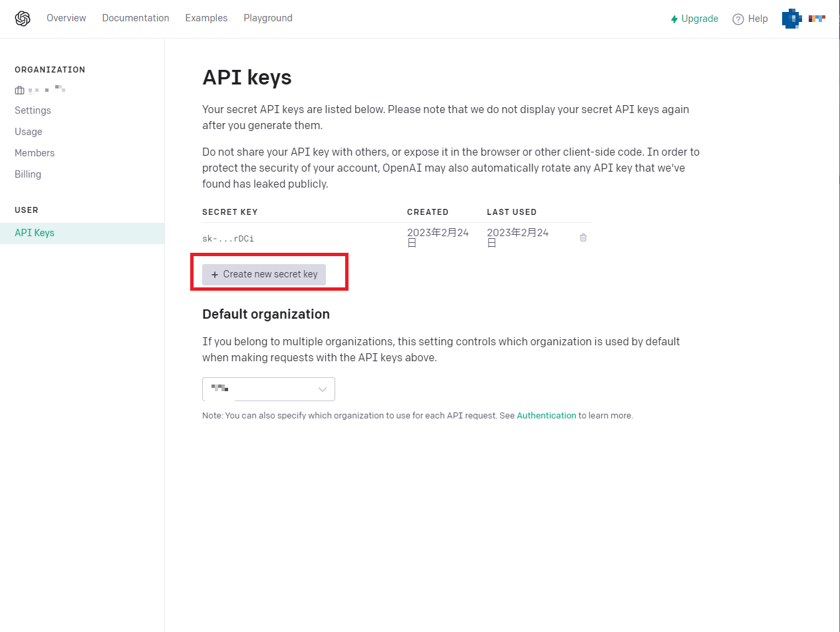840x632 pixels.
Task: Switch to the Documentation tab
Action: [x=135, y=18]
